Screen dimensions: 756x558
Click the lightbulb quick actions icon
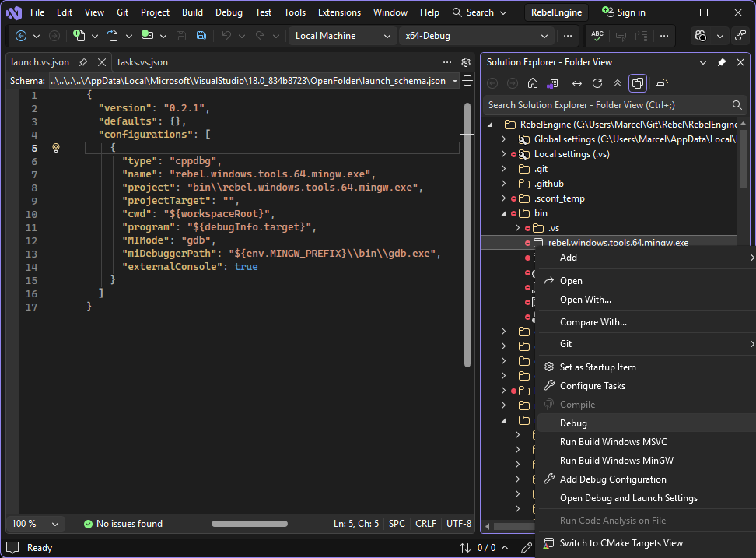pos(56,148)
